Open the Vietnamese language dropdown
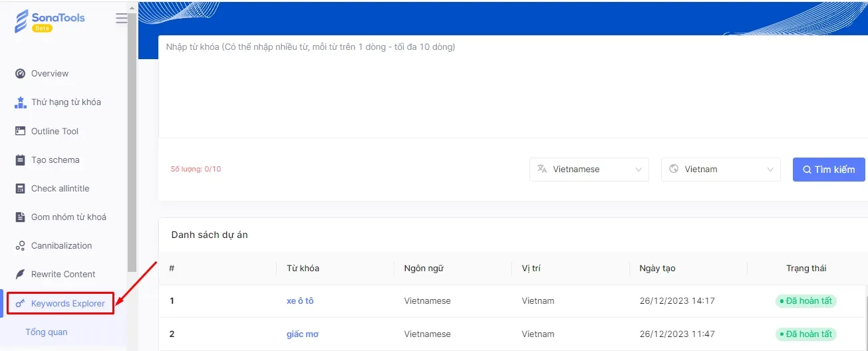Image resolution: width=868 pixels, height=351 pixels. (589, 170)
